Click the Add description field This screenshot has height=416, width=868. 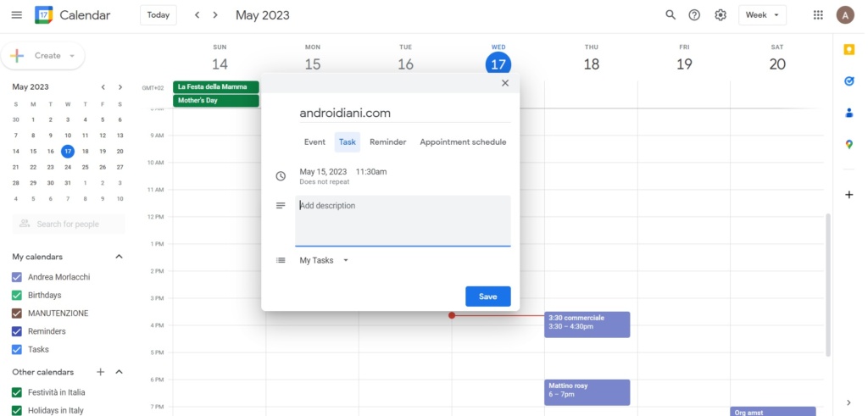click(x=403, y=220)
